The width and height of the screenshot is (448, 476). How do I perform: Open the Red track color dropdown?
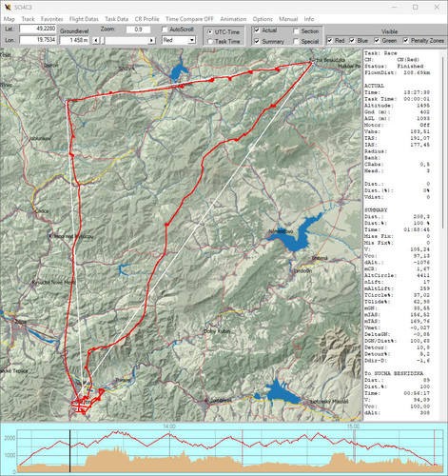click(192, 40)
